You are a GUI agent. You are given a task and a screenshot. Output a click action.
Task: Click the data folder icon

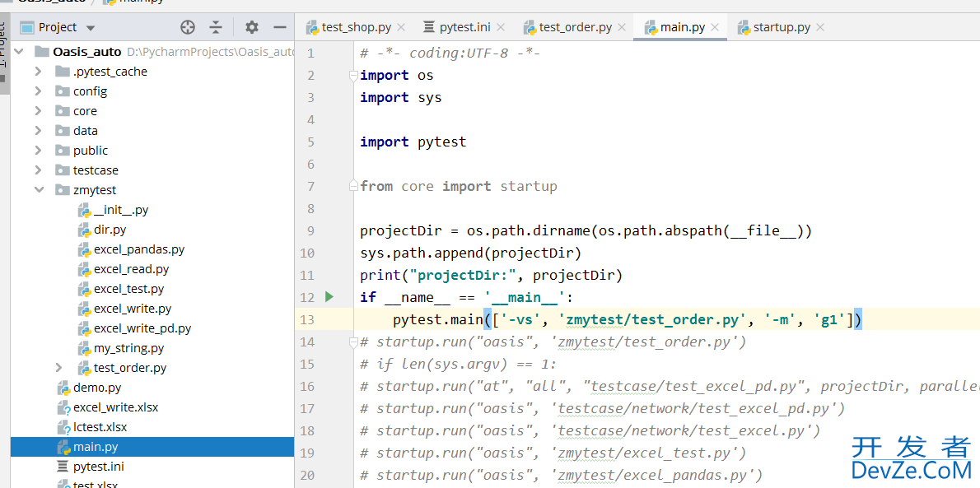click(63, 131)
